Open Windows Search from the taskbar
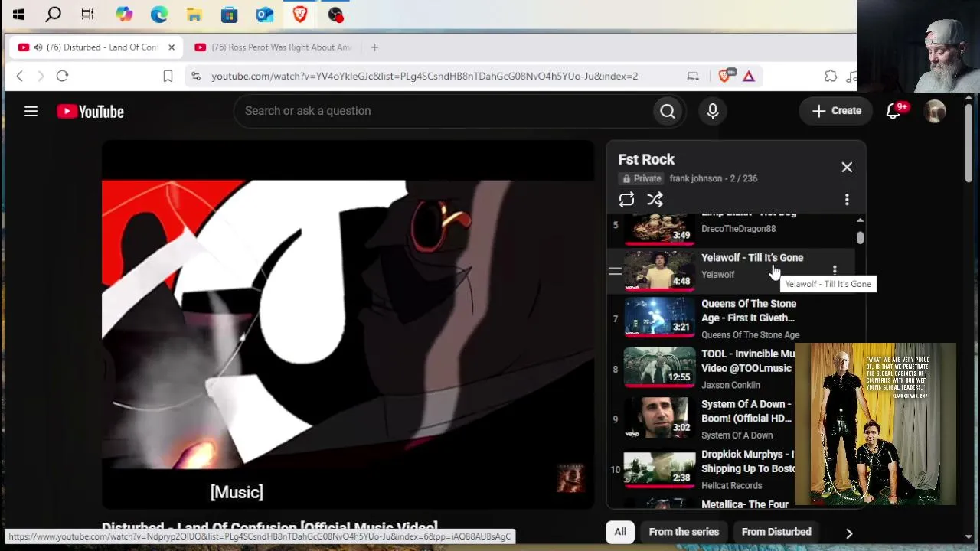 (54, 14)
